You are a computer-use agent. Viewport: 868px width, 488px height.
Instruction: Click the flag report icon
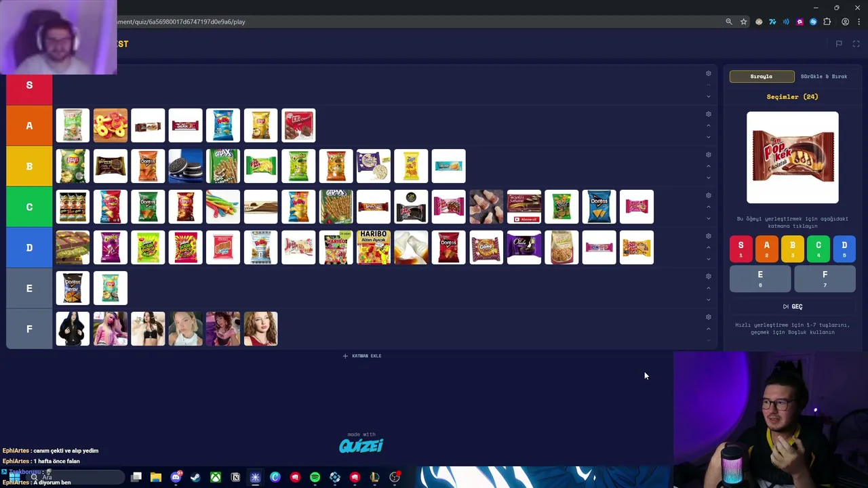[x=839, y=44]
